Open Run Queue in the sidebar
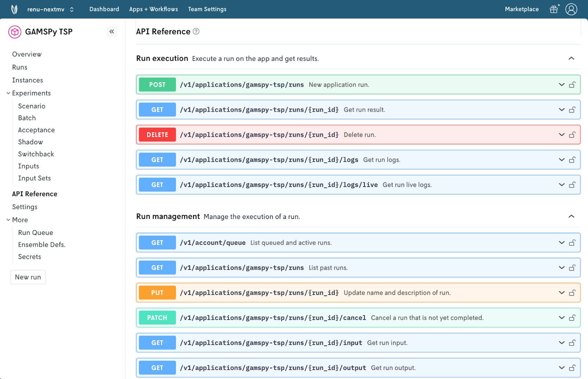Screen dimensions: 588x379 [36, 233]
